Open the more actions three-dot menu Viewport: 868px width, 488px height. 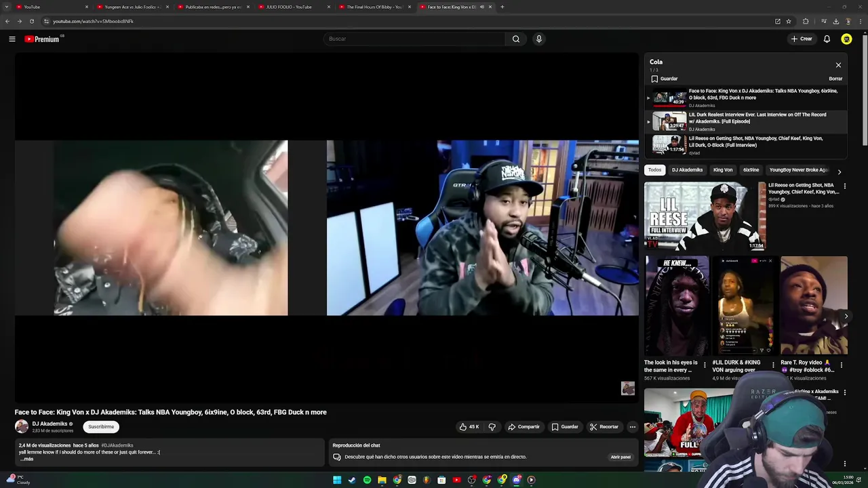[633, 427]
